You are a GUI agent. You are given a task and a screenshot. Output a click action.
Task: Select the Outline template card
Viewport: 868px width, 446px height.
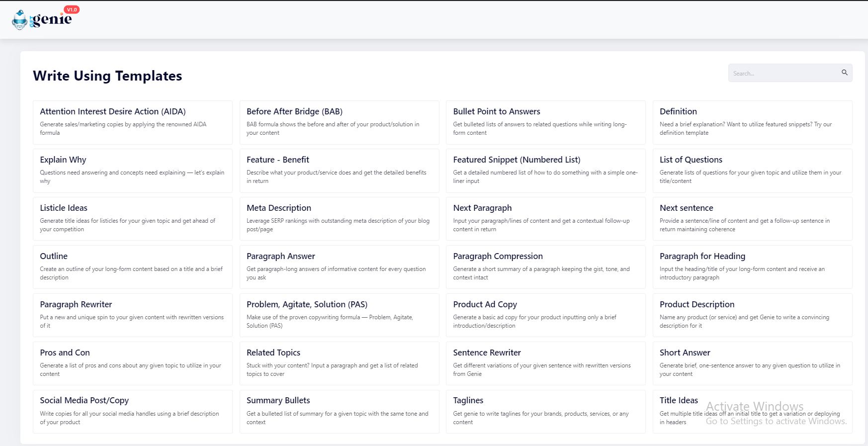tap(132, 267)
